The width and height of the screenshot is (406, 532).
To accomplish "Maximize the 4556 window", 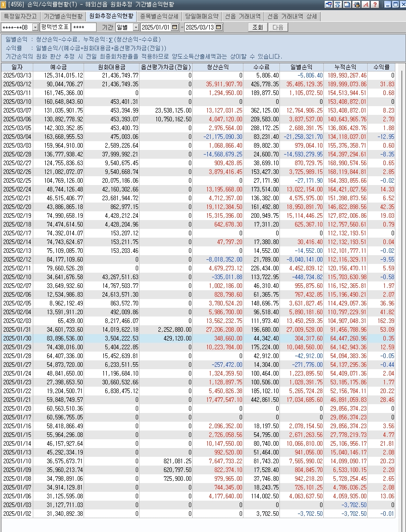I will coord(395,5).
